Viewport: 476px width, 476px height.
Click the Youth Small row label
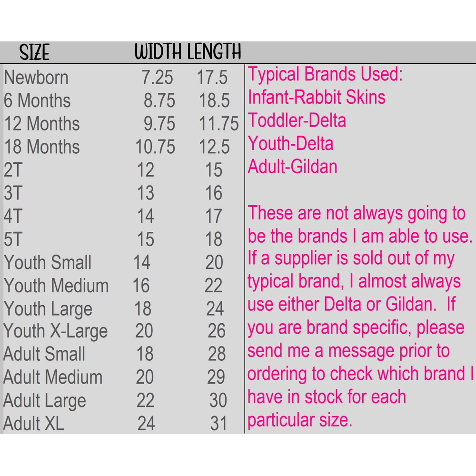pos(48,262)
